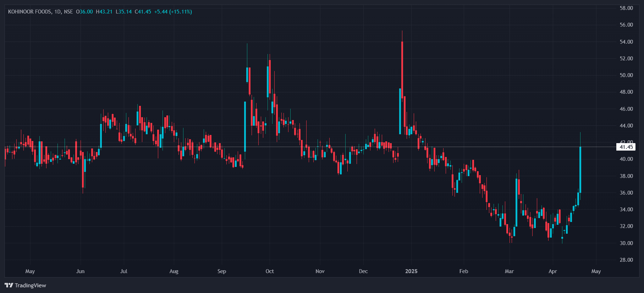The width and height of the screenshot is (644, 293).
Task: Click the Mar label on time axis
Action: click(509, 271)
